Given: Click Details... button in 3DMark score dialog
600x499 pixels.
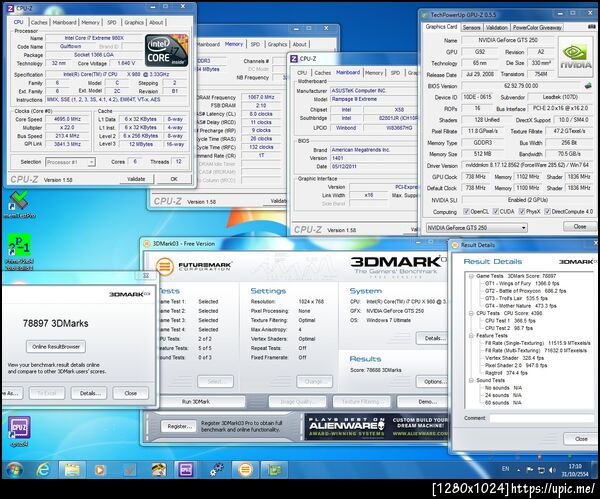Looking at the screenshot, I should tap(90, 393).
